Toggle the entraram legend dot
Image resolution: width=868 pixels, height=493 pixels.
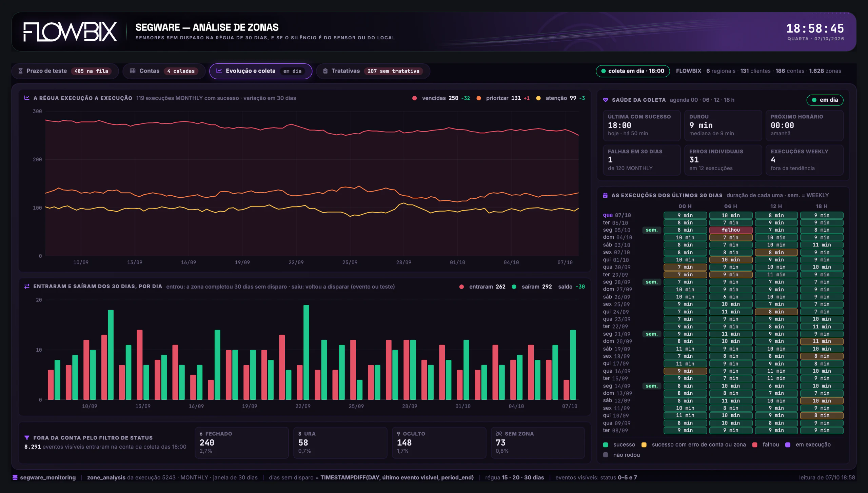click(x=461, y=287)
